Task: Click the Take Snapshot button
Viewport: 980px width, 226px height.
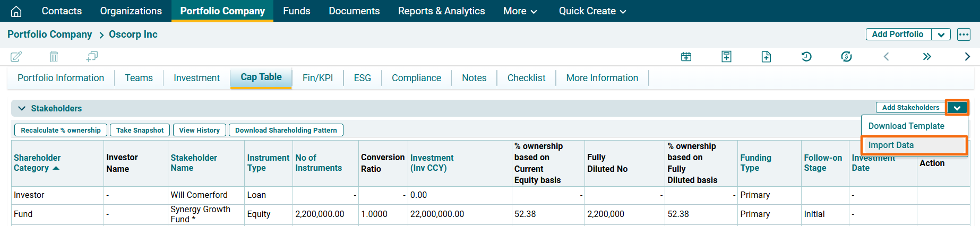Action: point(140,130)
